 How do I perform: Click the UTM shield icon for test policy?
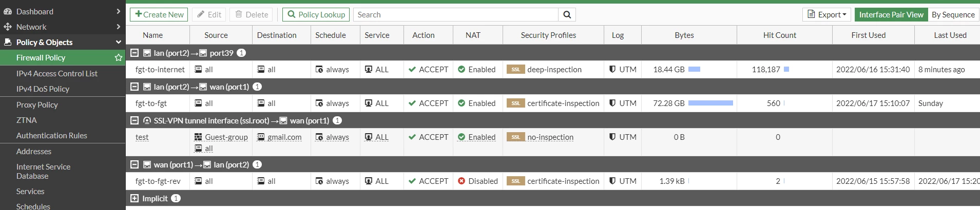[x=612, y=137]
